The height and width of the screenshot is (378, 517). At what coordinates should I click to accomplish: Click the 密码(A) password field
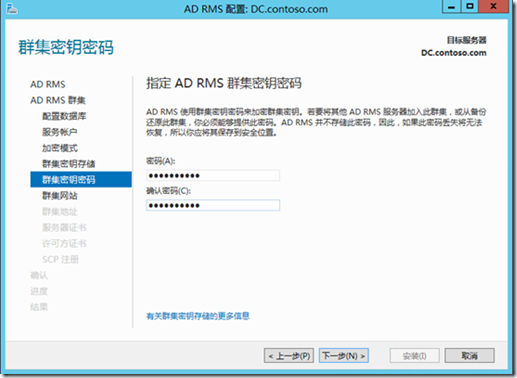tap(213, 176)
